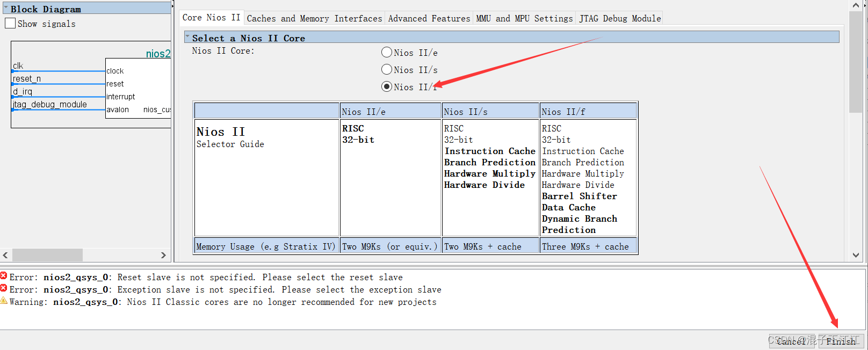Click the Nios II Core: field label
The image size is (868, 350).
tap(223, 50)
